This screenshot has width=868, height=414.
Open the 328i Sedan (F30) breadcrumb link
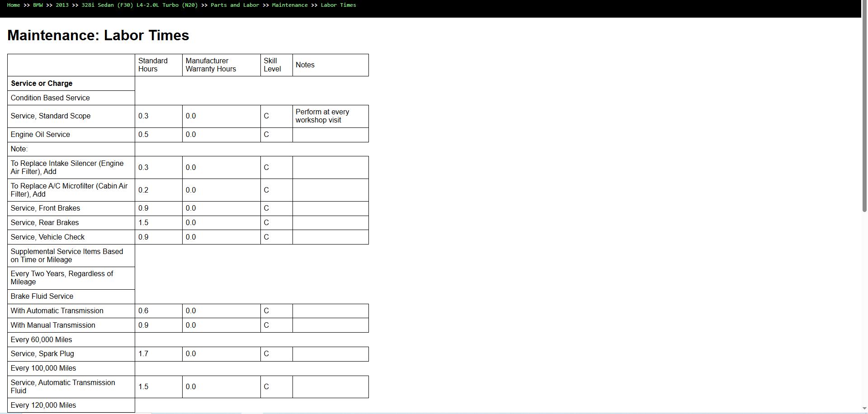tap(140, 5)
